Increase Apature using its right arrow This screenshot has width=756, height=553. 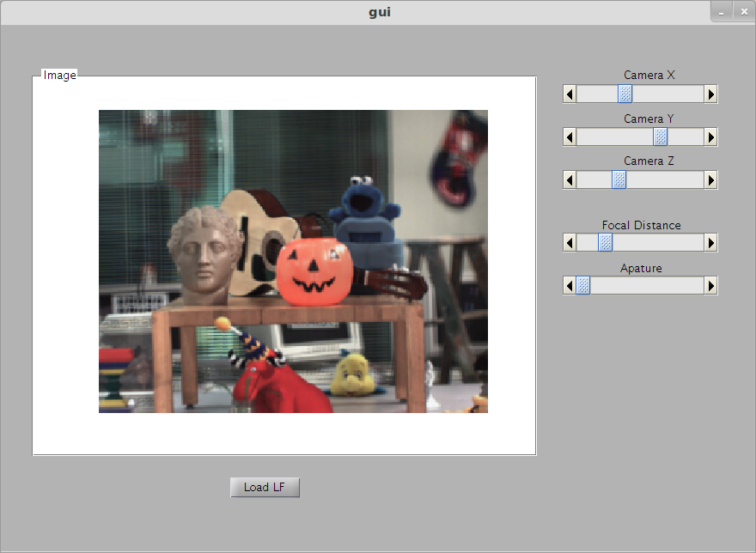tap(710, 286)
